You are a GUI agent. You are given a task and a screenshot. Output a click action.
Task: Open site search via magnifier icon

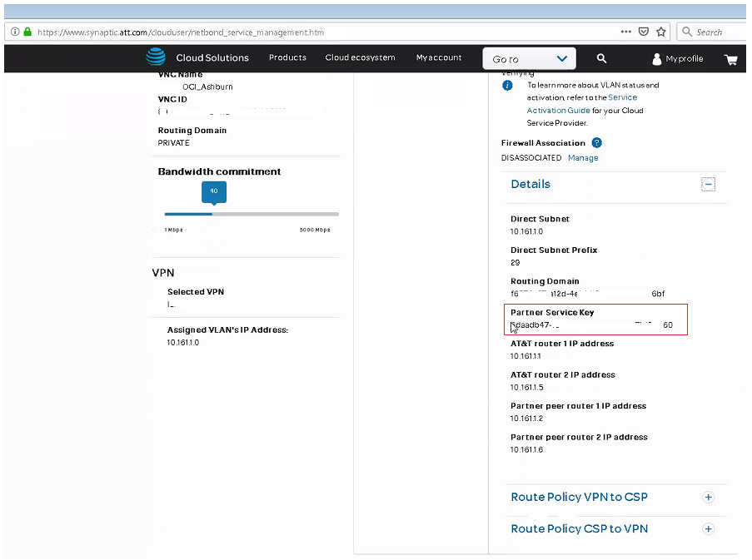click(601, 58)
